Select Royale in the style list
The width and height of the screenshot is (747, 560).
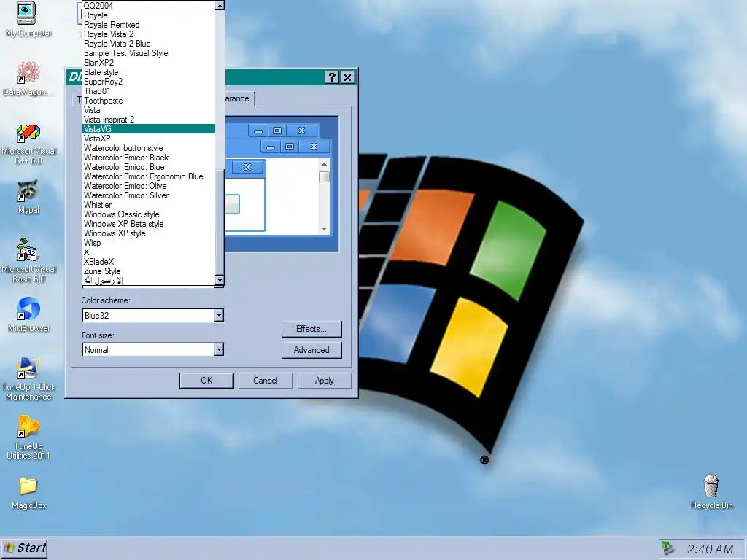(x=149, y=15)
